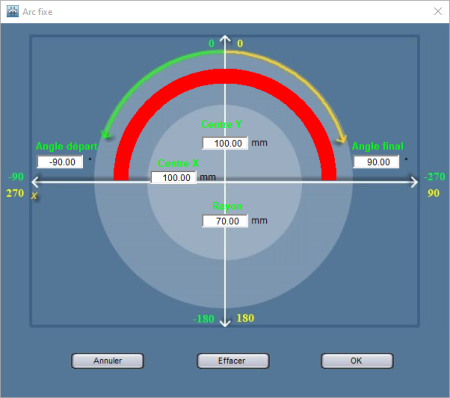Viewport: 450px width, 398px height.
Task: Focus the Angle final input field
Action: pyautogui.click(x=376, y=162)
